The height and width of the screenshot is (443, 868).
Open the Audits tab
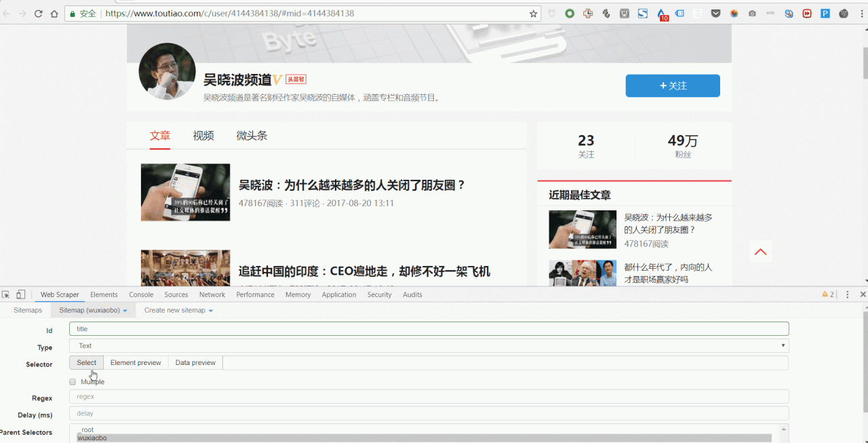412,294
